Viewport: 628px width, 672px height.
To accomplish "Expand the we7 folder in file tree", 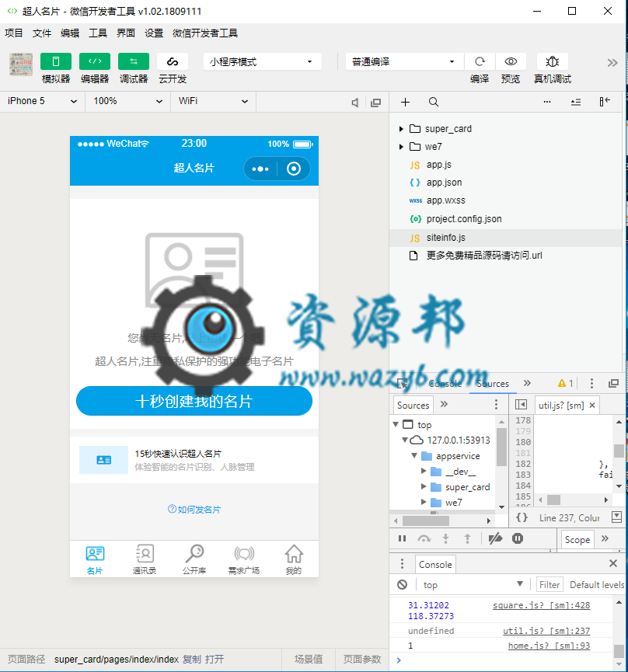I will coord(401,147).
